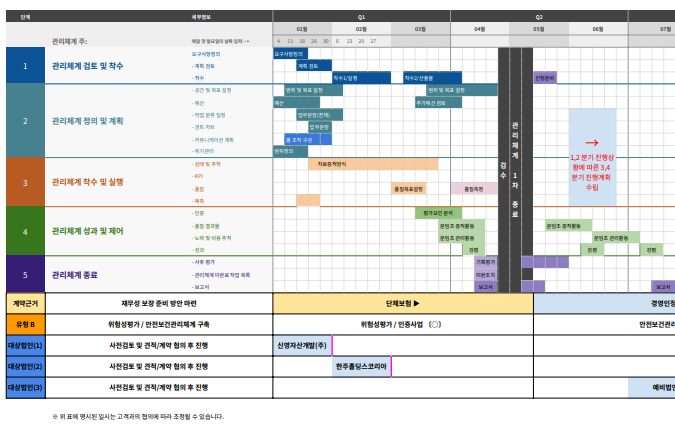
Task: Select the '신영자산개발(주)' cell
Action: coord(302,345)
